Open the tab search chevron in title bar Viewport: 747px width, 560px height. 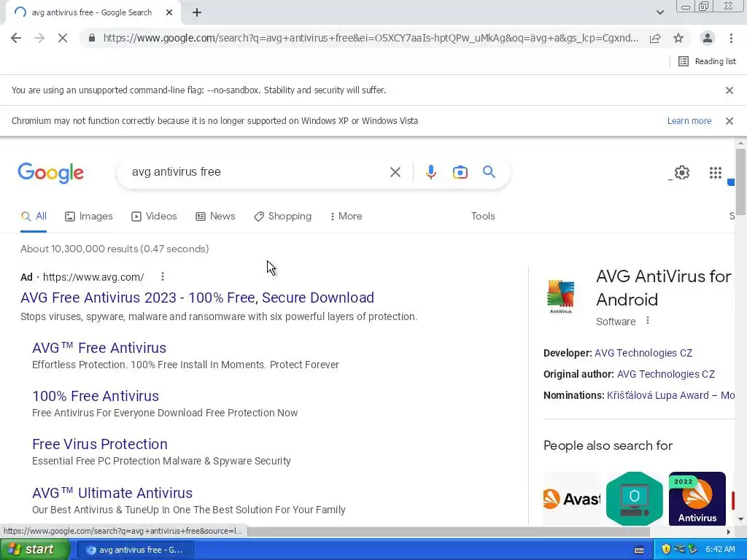[x=659, y=12]
